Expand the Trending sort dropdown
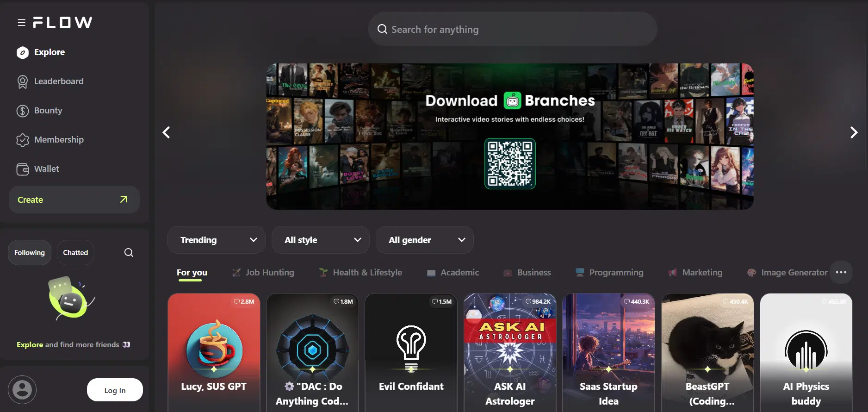Image resolution: width=868 pixels, height=412 pixels. pyautogui.click(x=217, y=240)
